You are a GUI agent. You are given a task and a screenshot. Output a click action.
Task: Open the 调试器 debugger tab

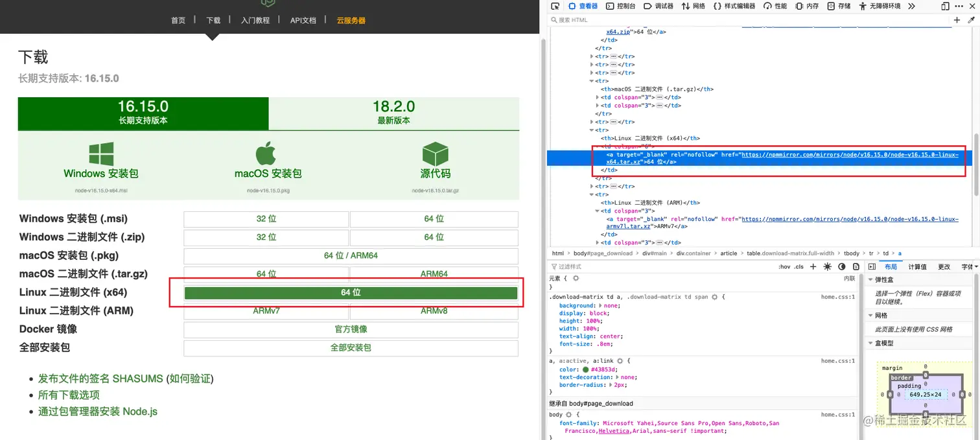pyautogui.click(x=659, y=6)
